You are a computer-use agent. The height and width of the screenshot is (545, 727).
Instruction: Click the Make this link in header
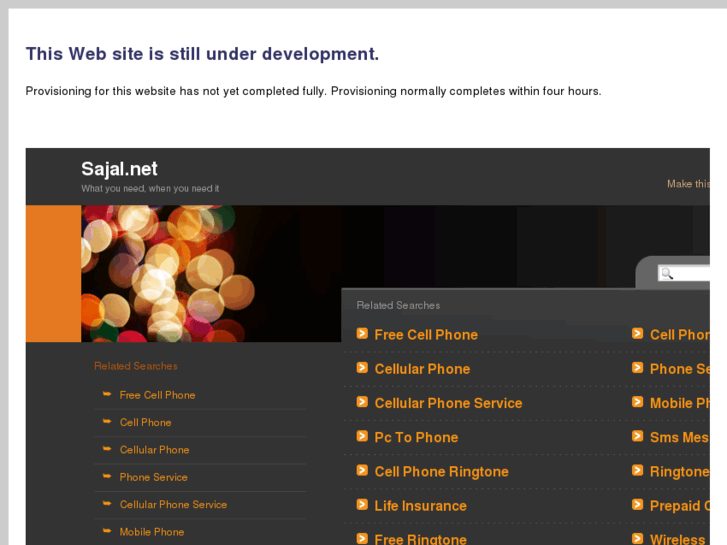(x=688, y=184)
